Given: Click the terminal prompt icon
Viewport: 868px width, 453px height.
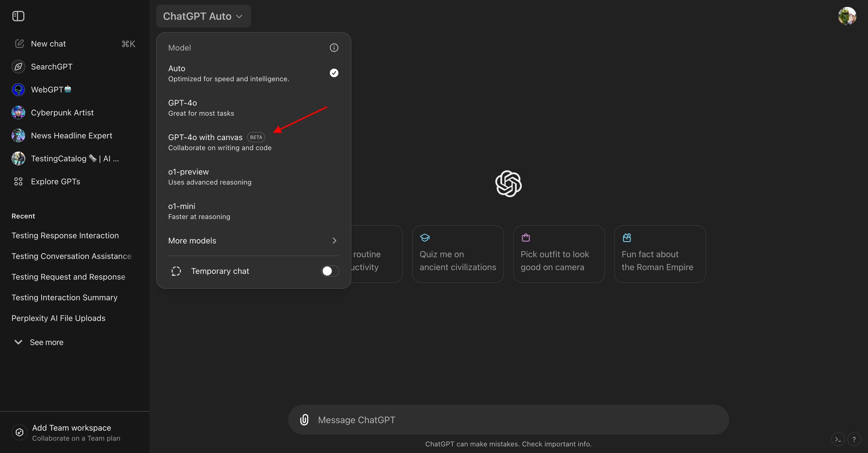Looking at the screenshot, I should click(838, 439).
